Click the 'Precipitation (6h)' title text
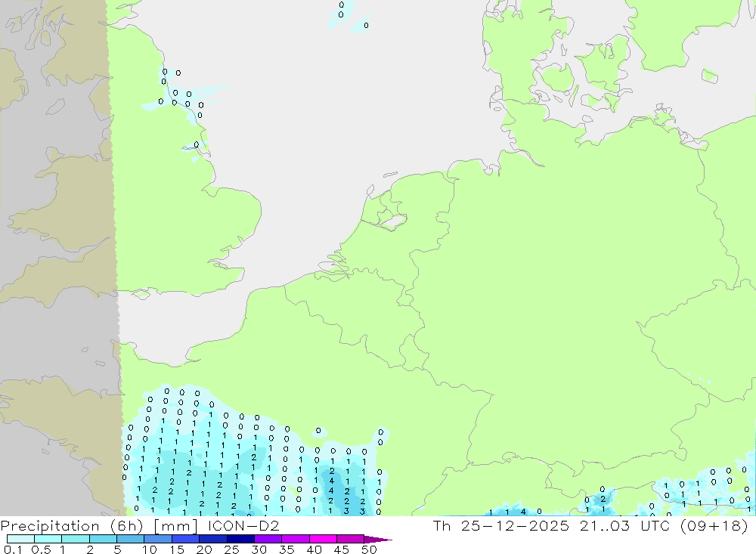756x554 pixels. point(72,525)
